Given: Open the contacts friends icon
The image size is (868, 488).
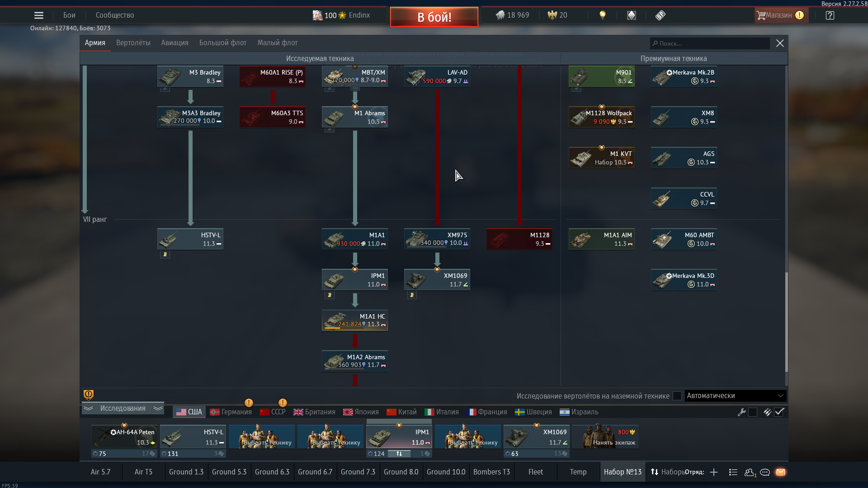Looking at the screenshot, I should click(x=750, y=472).
